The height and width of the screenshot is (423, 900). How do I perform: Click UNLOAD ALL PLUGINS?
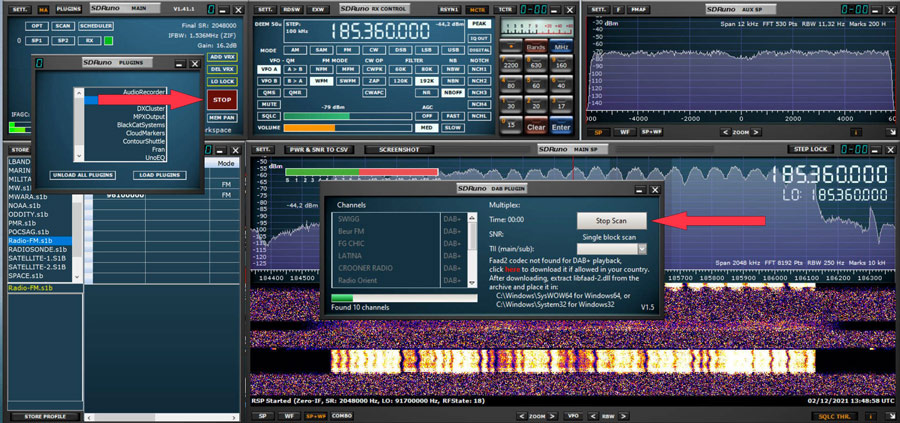point(83,175)
